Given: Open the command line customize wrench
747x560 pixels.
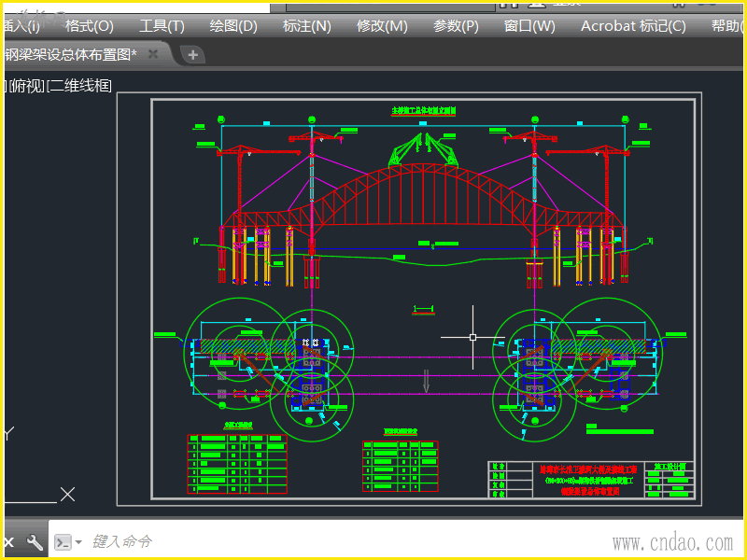Looking at the screenshot, I should [35, 542].
